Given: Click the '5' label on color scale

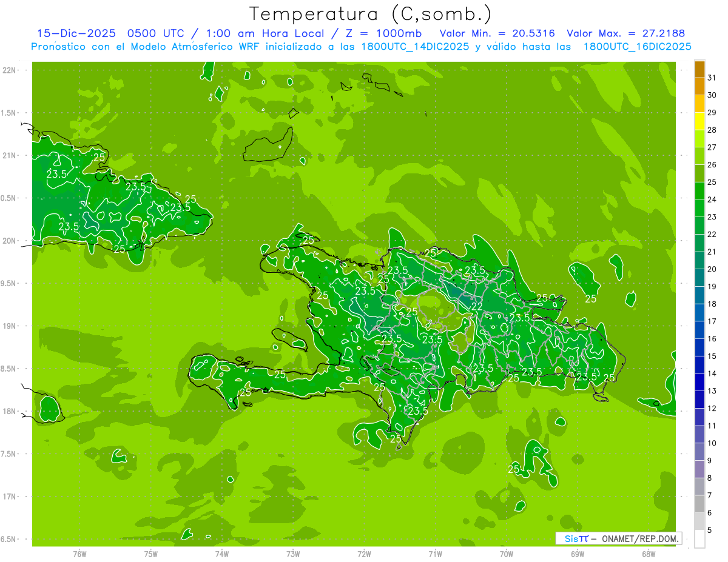Looking at the screenshot, I should point(710,530).
